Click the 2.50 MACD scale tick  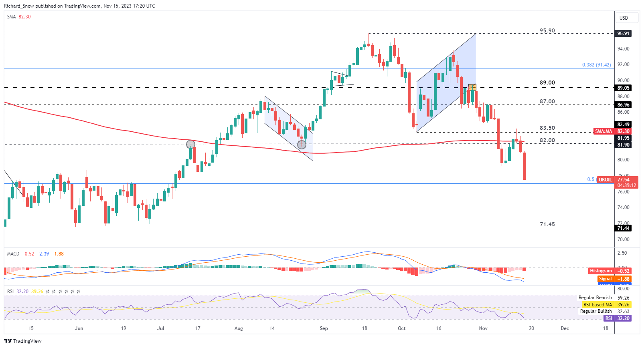tap(622, 253)
